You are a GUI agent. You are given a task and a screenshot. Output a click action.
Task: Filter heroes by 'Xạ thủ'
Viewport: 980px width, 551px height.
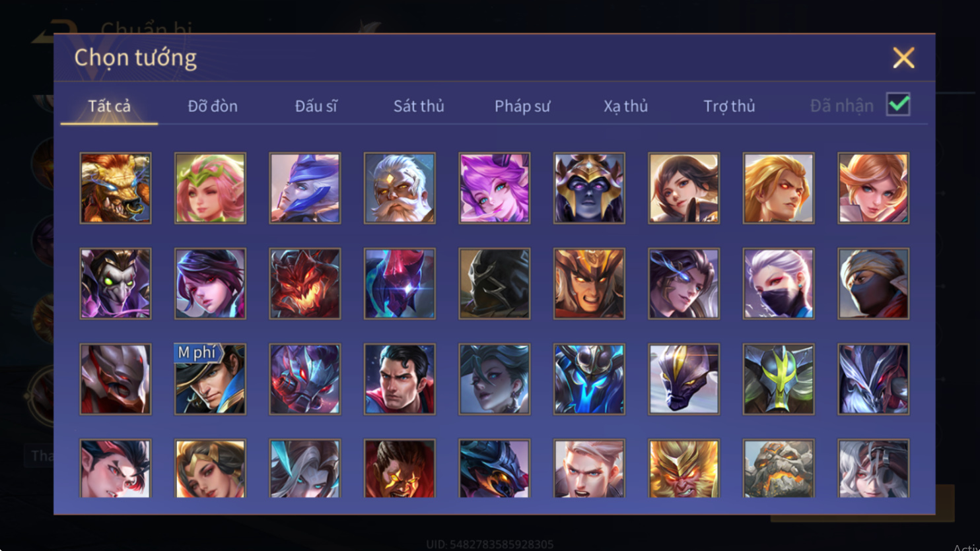[625, 106]
